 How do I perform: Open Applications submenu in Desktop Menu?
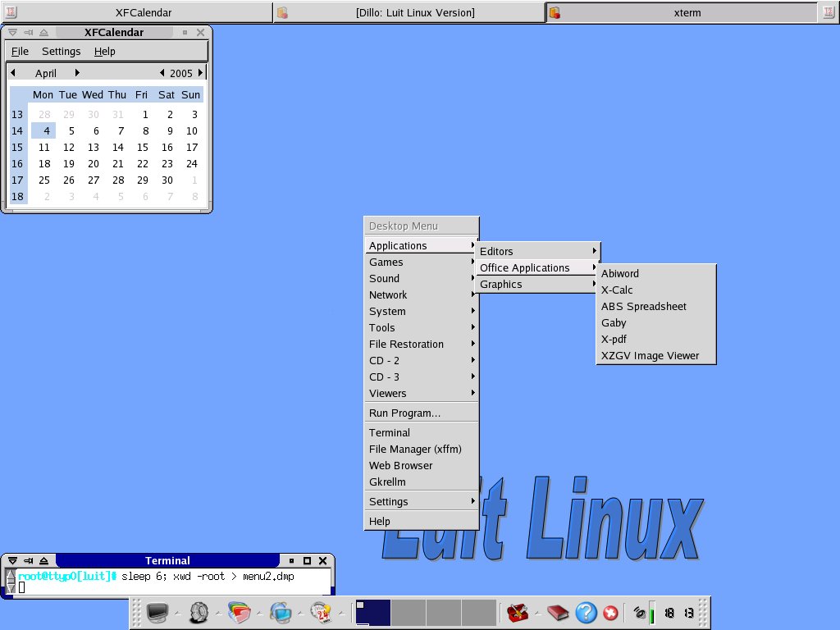coord(421,245)
